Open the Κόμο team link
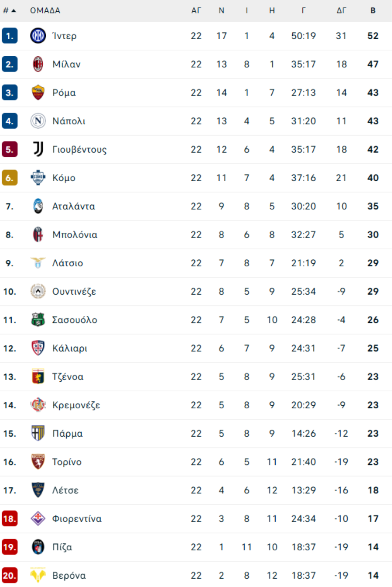This screenshot has height=587, width=392. (x=64, y=178)
